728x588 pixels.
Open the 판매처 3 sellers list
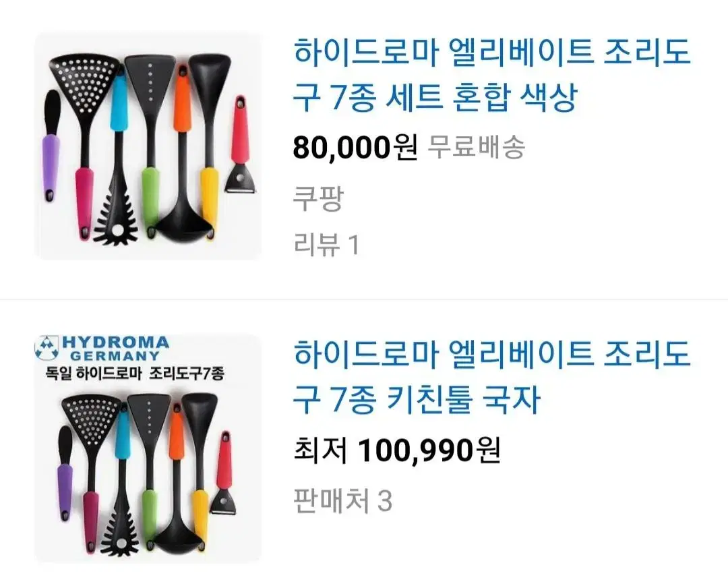coord(343,501)
